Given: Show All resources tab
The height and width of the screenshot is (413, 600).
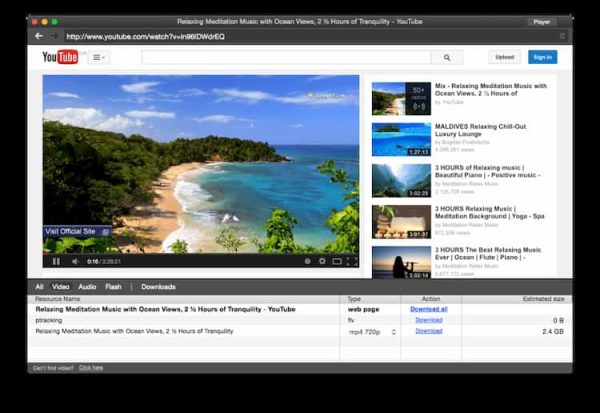Looking at the screenshot, I should (x=39, y=287).
